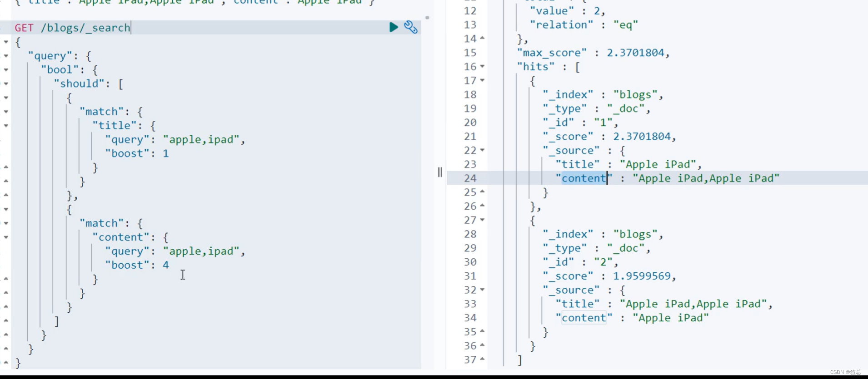Click the fold marker at line 25
The height and width of the screenshot is (379, 868).
tap(482, 192)
